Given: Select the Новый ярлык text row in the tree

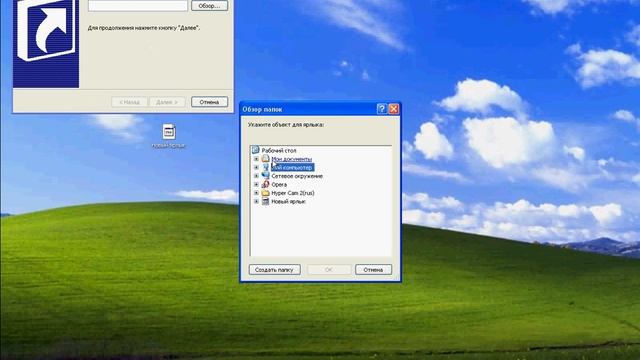Looking at the screenshot, I should [289, 202].
